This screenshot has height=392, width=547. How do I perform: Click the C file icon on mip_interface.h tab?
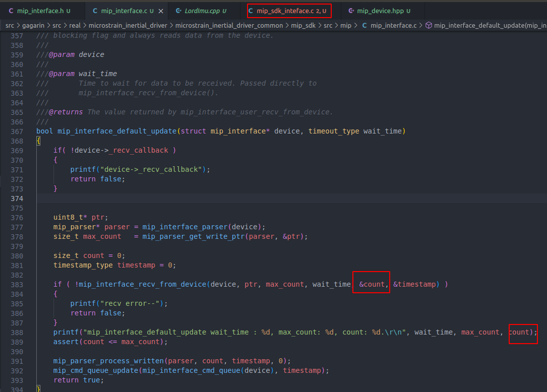click(x=12, y=10)
